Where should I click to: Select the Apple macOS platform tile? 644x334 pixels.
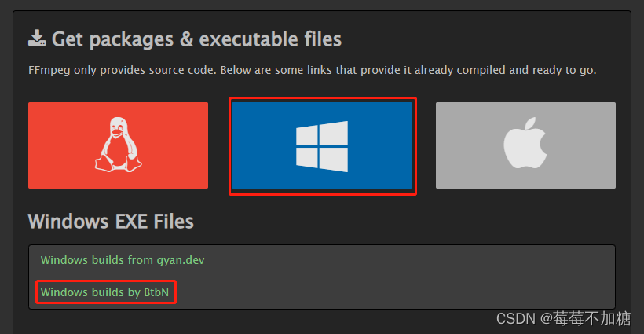click(x=525, y=145)
